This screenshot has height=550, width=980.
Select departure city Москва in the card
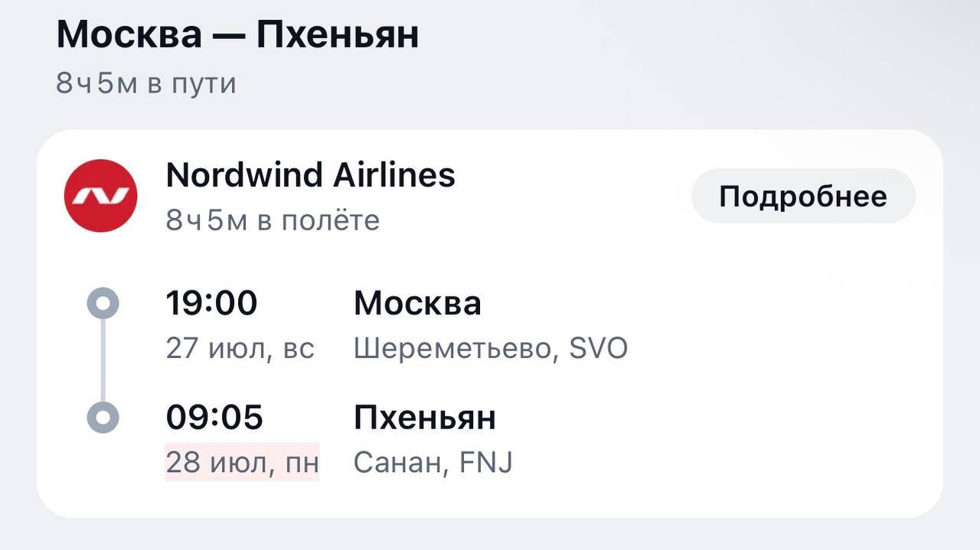tap(417, 304)
